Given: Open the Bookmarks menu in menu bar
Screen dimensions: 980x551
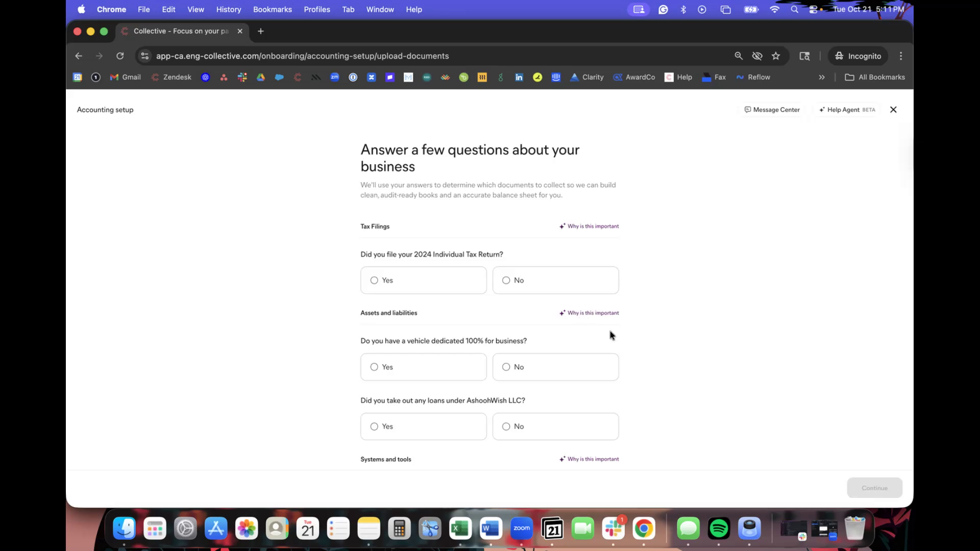Looking at the screenshot, I should 272,9.
